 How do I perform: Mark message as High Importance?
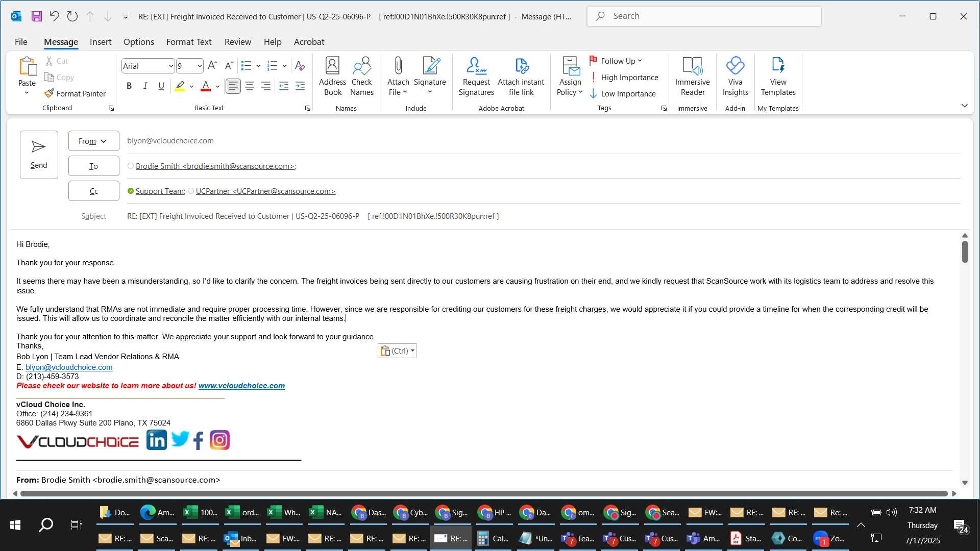tap(624, 77)
